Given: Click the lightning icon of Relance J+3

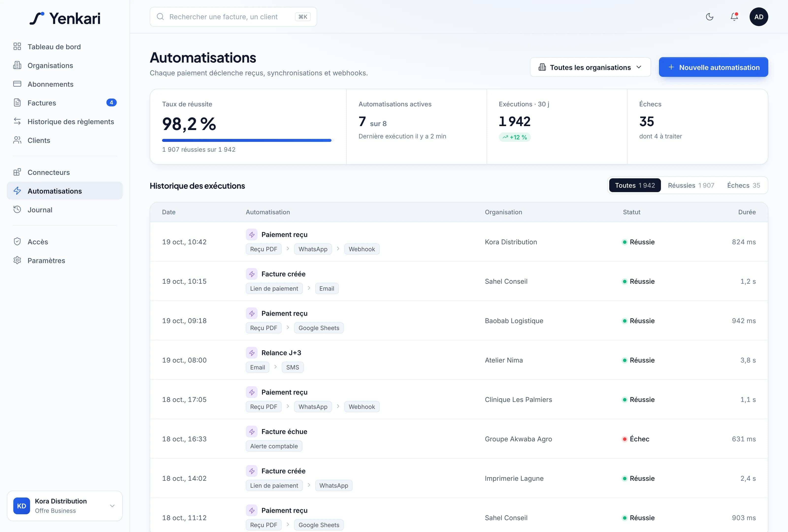Looking at the screenshot, I should tap(252, 353).
